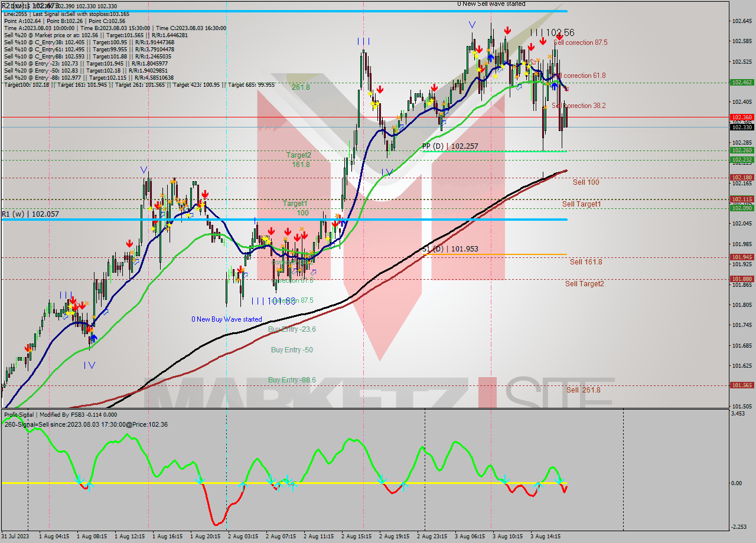Click the red 101.565 price tag
The width and height of the screenshot is (756, 543).
click(741, 385)
